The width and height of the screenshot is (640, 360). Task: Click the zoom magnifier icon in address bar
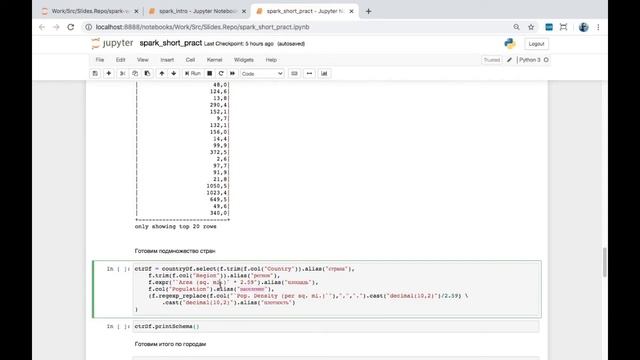click(x=516, y=27)
